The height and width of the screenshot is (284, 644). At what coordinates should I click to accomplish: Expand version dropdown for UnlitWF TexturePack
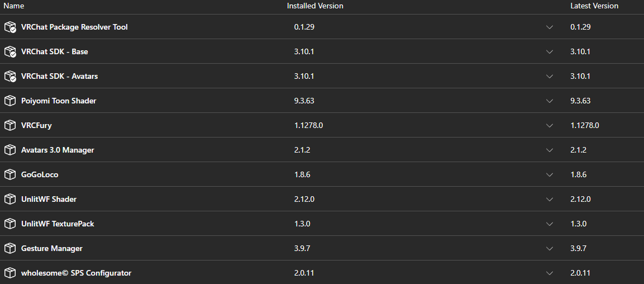point(550,224)
